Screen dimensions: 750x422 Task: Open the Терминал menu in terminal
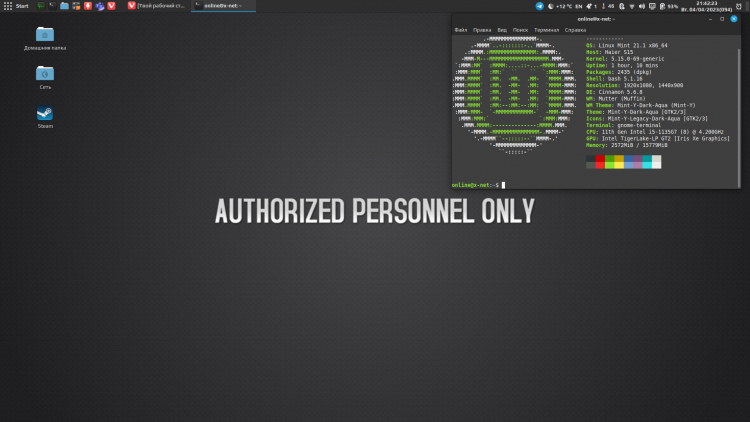[545, 30]
